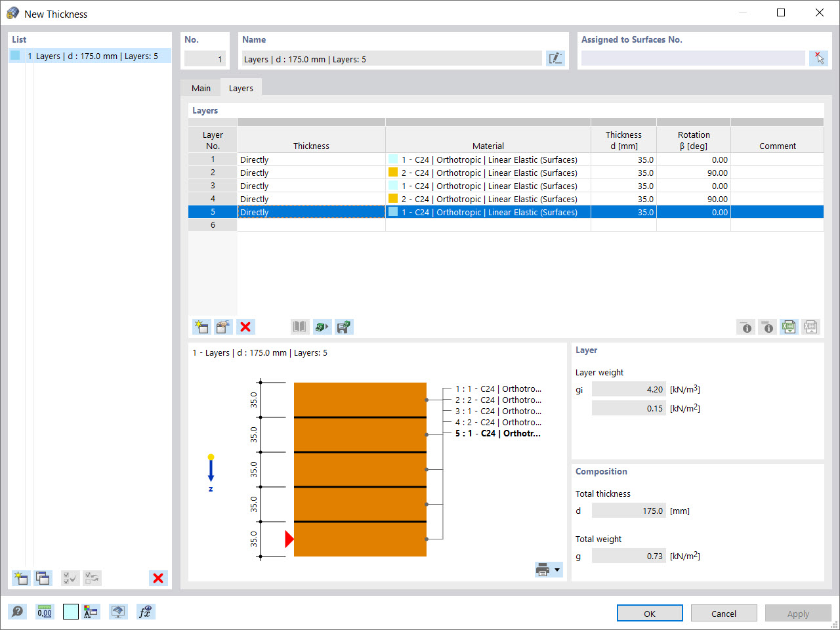Create new thickness item in List panel
The height and width of the screenshot is (630, 840).
[x=21, y=578]
